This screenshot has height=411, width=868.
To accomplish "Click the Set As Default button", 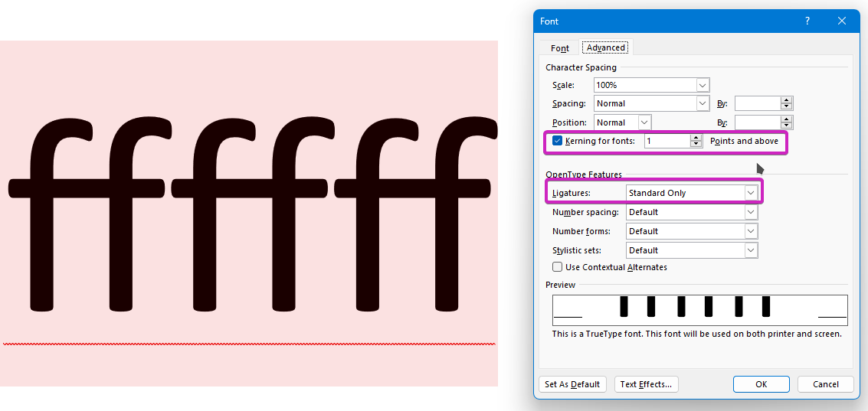I will pos(572,384).
